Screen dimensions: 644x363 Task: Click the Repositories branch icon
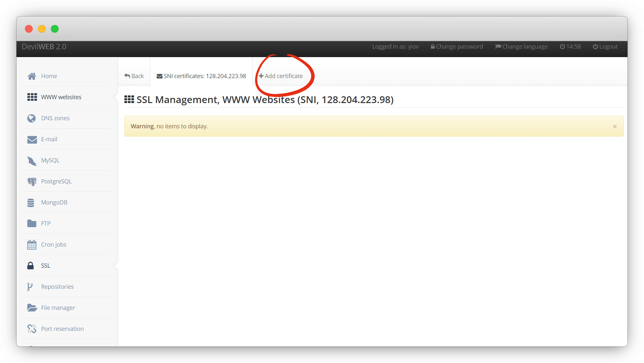30,287
